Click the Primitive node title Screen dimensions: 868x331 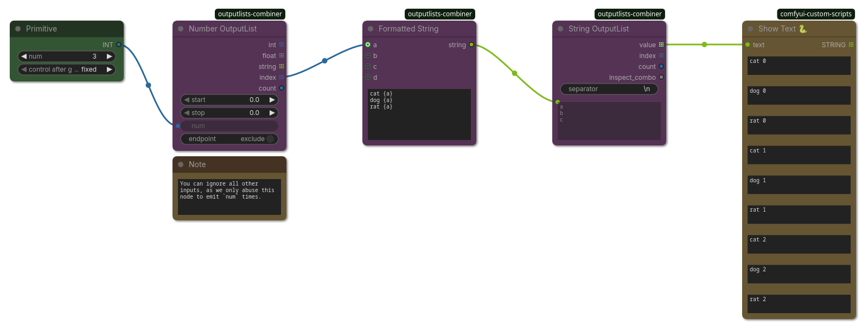[41, 29]
